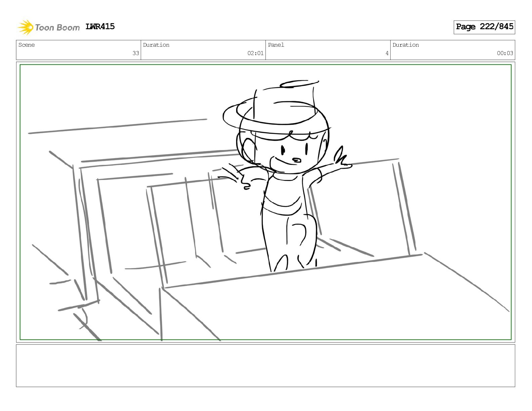This screenshot has height=411, width=532.
Task: Click the Scene label
Action: [x=27, y=45]
